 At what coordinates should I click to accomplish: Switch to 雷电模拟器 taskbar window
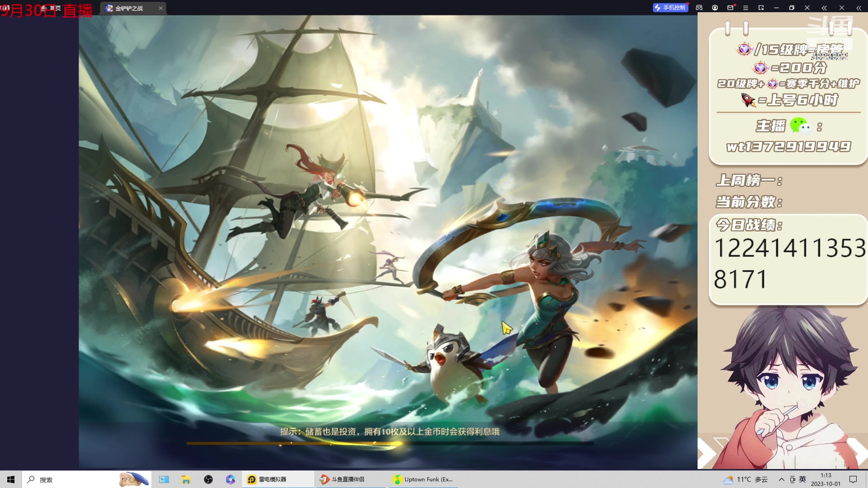(x=278, y=479)
